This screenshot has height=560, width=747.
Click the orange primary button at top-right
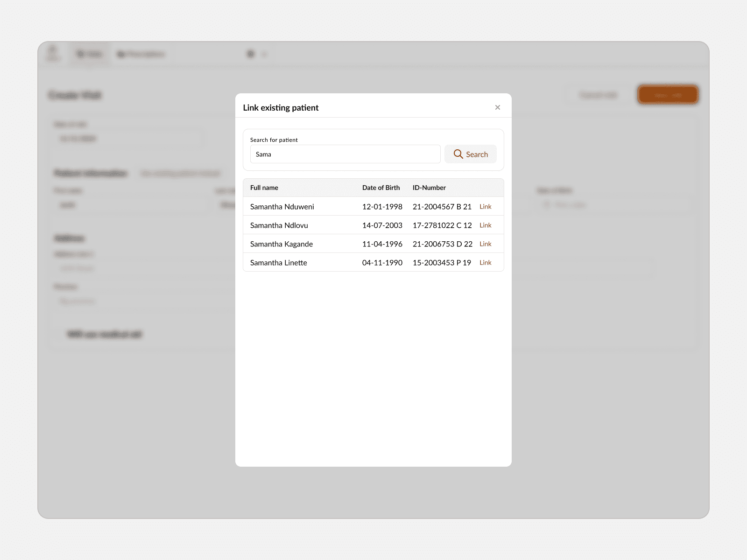click(668, 94)
